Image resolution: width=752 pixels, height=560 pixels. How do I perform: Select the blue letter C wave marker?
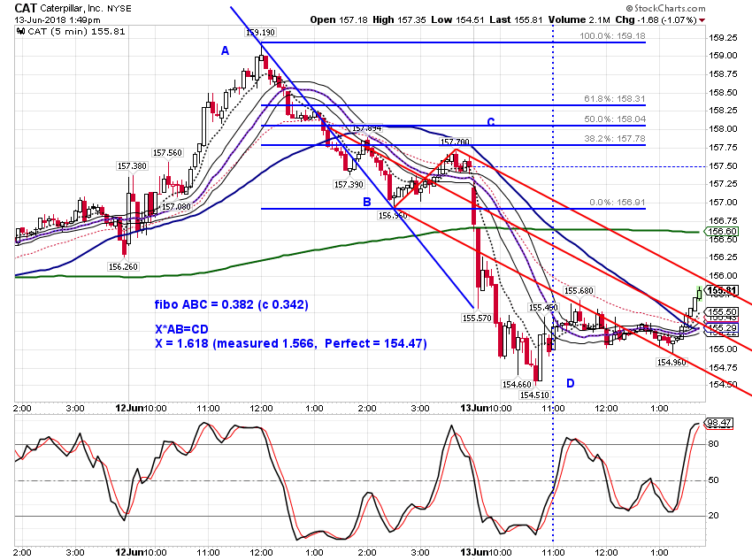click(x=491, y=122)
